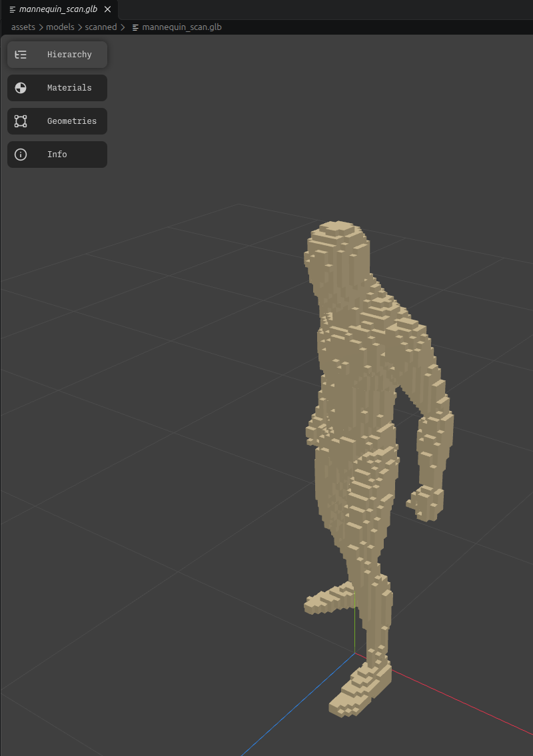Expand the chevron after 'scanned' breadcrumb
Screen dimensions: 533x756
[x=123, y=27]
